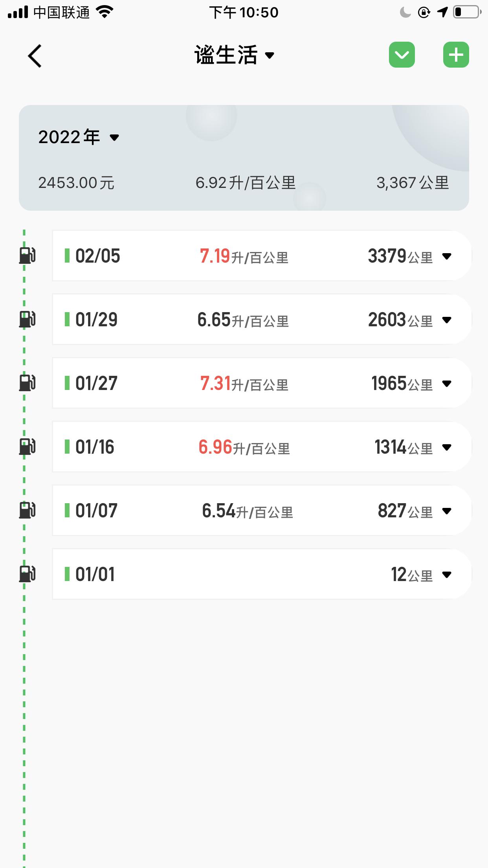The height and width of the screenshot is (868, 488).
Task: Select the 3,367公里 total distance stat
Action: pos(413,183)
